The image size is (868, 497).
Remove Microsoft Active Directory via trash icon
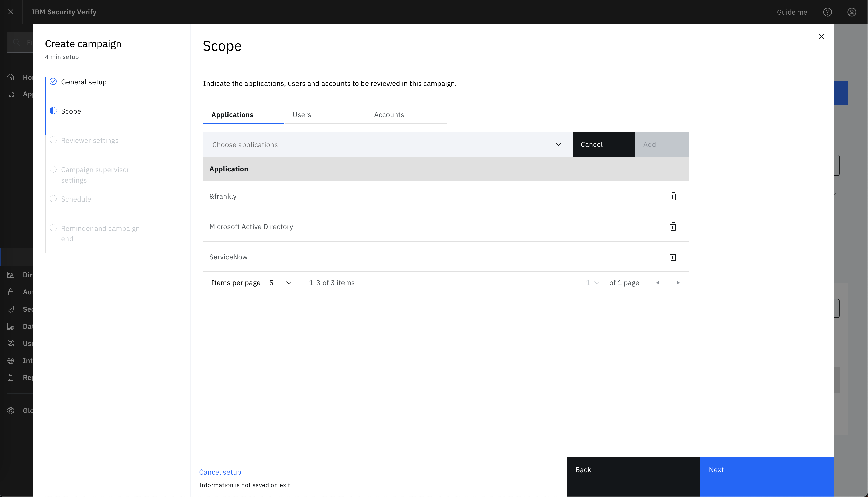673,227
